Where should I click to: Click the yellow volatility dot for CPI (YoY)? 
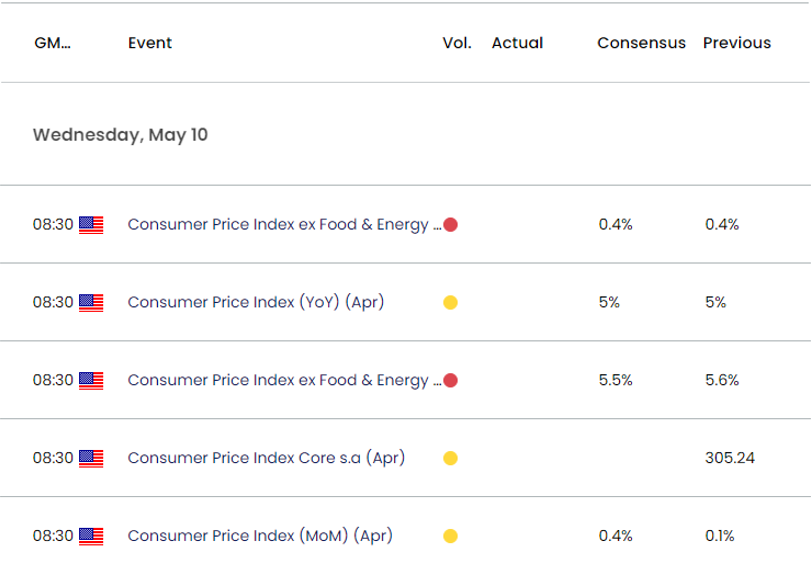point(450,302)
